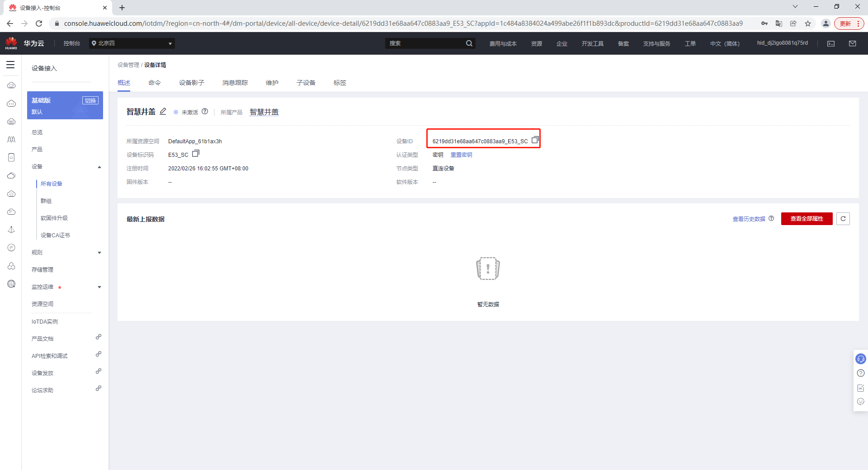
Task: Open the browser translate icon
Action: point(779,23)
